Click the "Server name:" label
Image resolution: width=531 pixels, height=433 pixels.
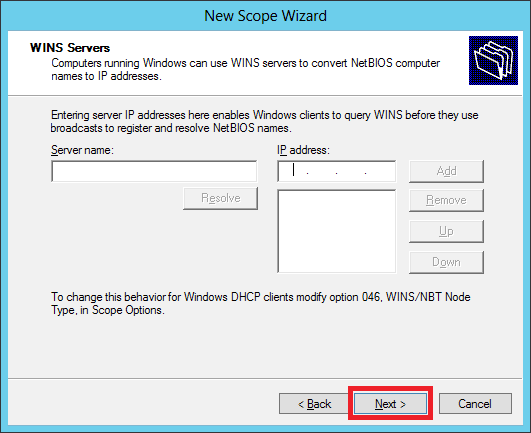point(82,150)
